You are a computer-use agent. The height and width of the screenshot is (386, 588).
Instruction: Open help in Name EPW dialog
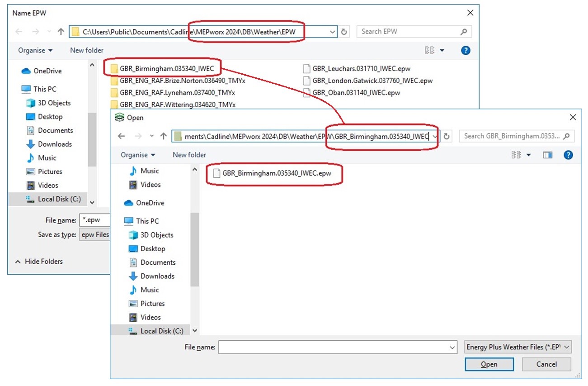coord(466,50)
